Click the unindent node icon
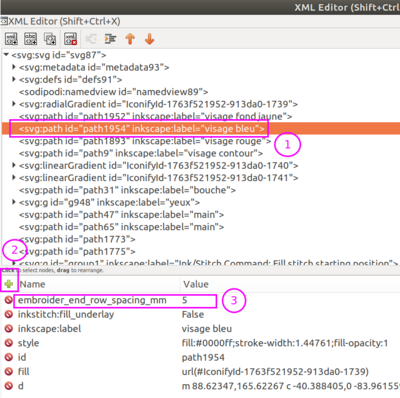 coord(91,39)
